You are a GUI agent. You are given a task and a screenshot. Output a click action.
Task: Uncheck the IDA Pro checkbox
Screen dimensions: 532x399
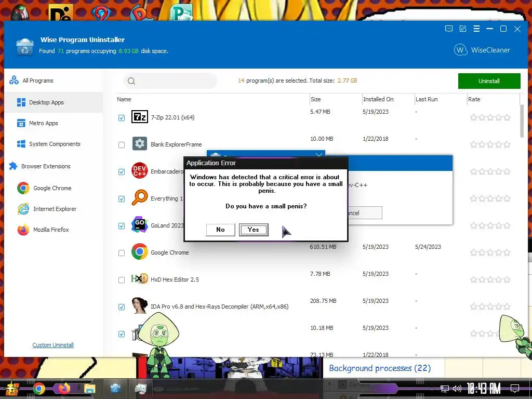[122, 307]
